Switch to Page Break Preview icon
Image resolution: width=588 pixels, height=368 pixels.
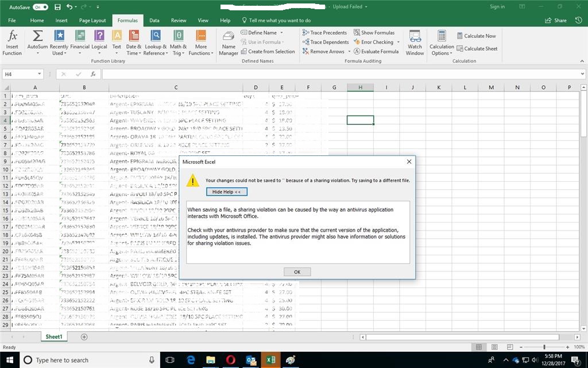[510, 347]
